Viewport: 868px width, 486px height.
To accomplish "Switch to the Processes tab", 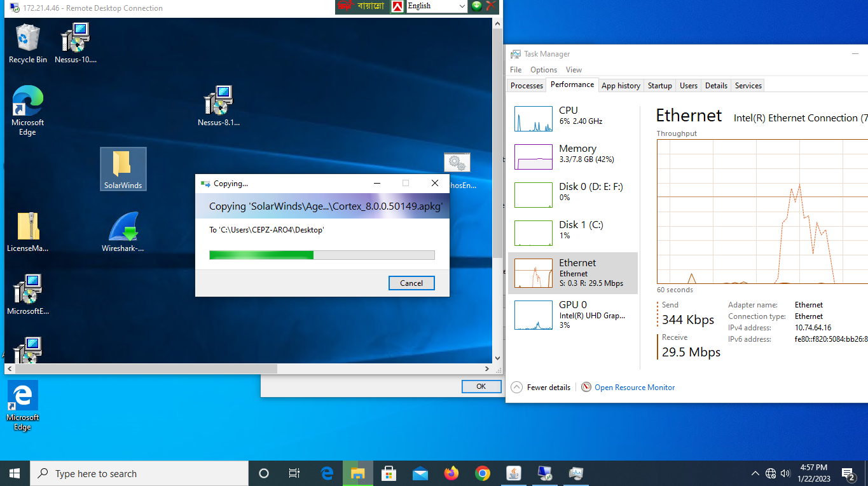I will 527,86.
